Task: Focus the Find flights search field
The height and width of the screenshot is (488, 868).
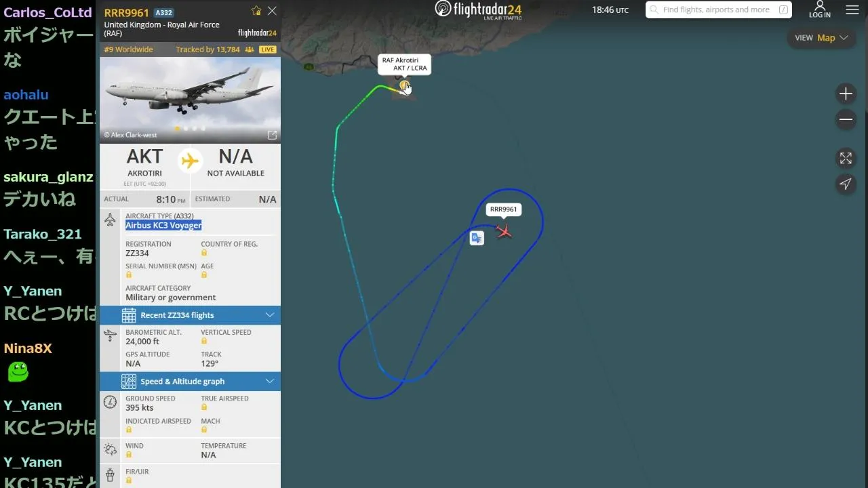Action: pos(718,9)
